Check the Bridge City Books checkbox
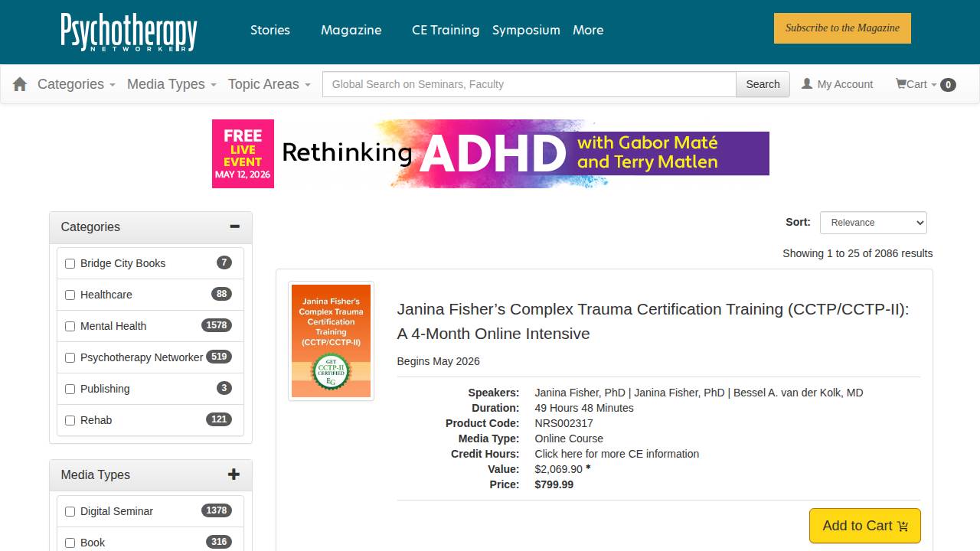This screenshot has height=551, width=980. pos(70,263)
